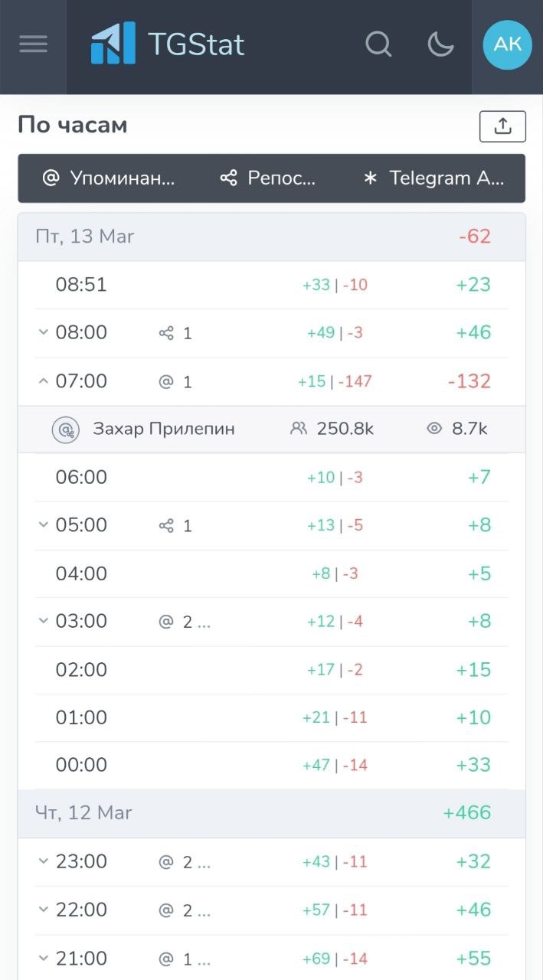Image resolution: width=543 pixels, height=980 pixels.
Task: Click the repost share icon at 08:00
Action: click(x=166, y=333)
